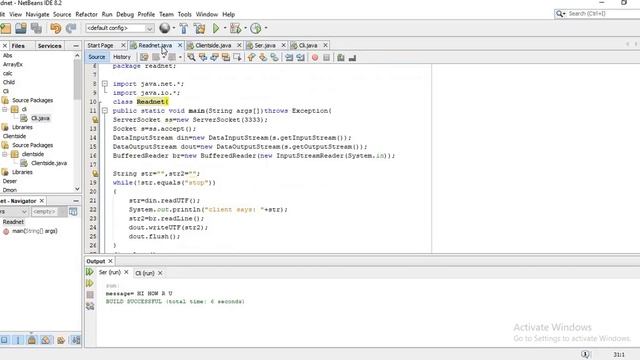Toggle Sort filter at Navigator bottom right
The image size is (640, 360).
[76, 340]
